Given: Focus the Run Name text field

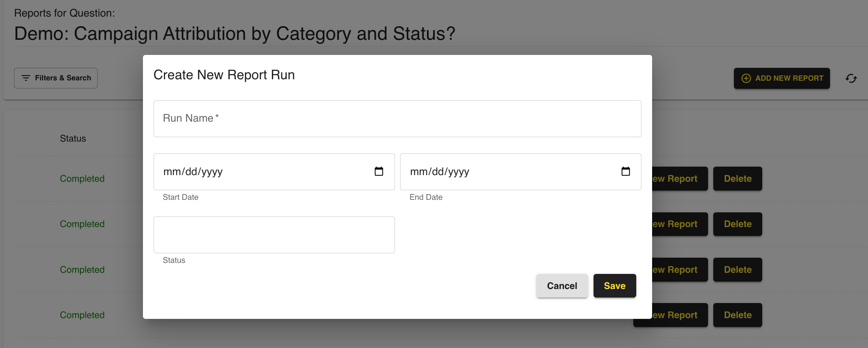Looking at the screenshot, I should point(397,119).
